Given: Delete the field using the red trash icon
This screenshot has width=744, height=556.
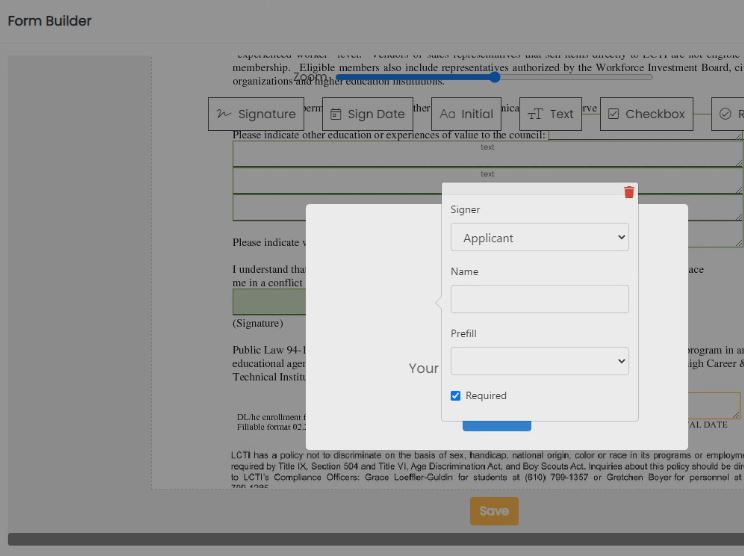Looking at the screenshot, I should pos(629,192).
